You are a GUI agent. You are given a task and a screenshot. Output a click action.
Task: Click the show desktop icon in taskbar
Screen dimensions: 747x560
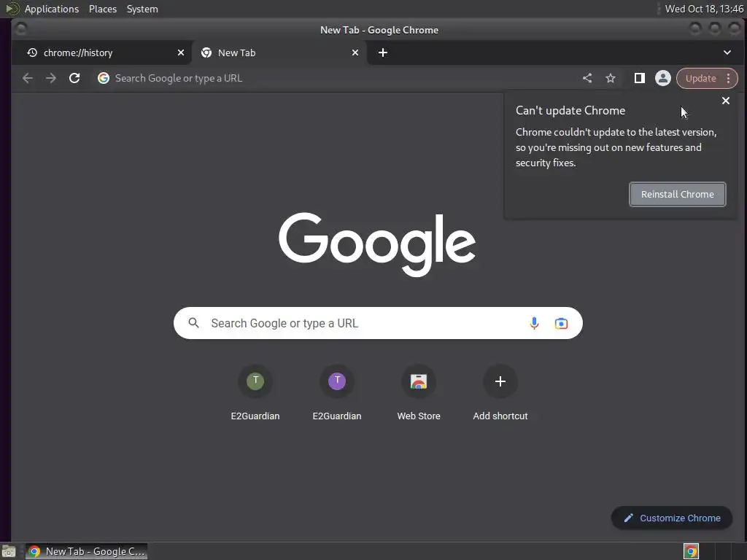point(9,551)
